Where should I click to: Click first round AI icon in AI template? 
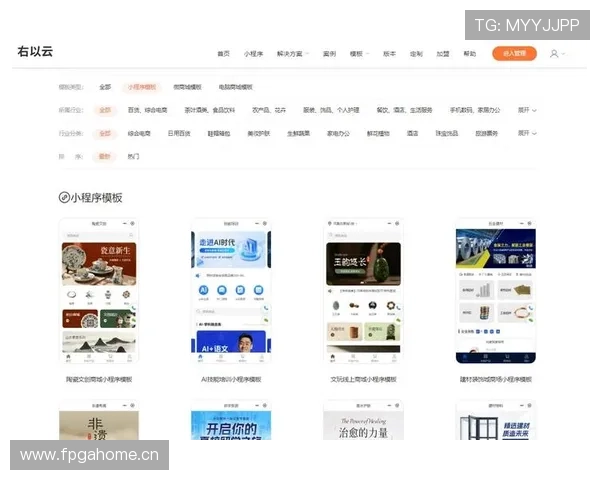tap(204, 290)
